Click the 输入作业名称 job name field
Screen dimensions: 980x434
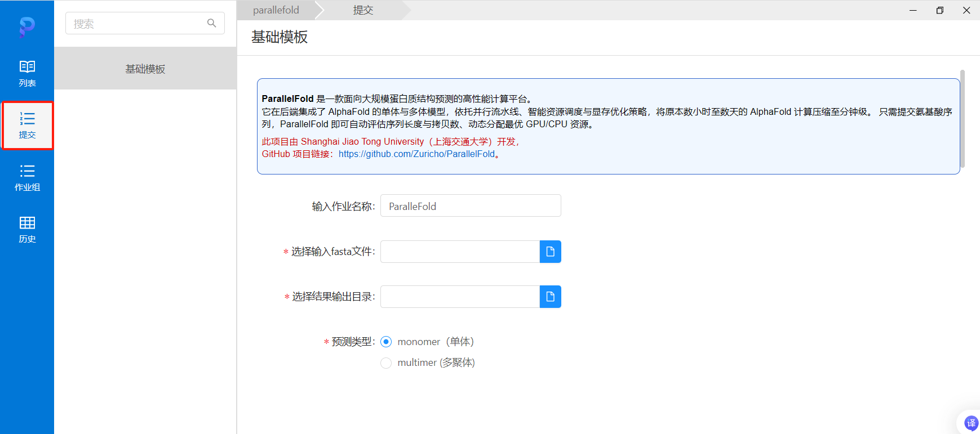pos(471,206)
